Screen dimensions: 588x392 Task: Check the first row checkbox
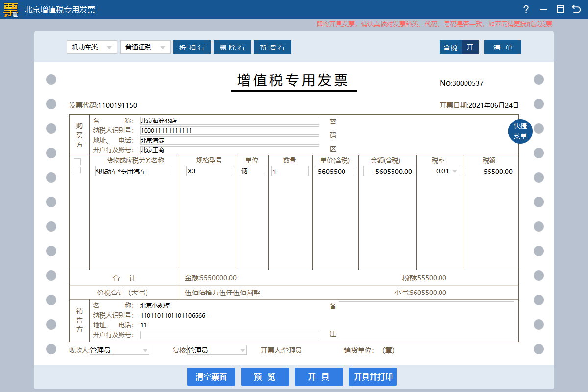(77, 162)
